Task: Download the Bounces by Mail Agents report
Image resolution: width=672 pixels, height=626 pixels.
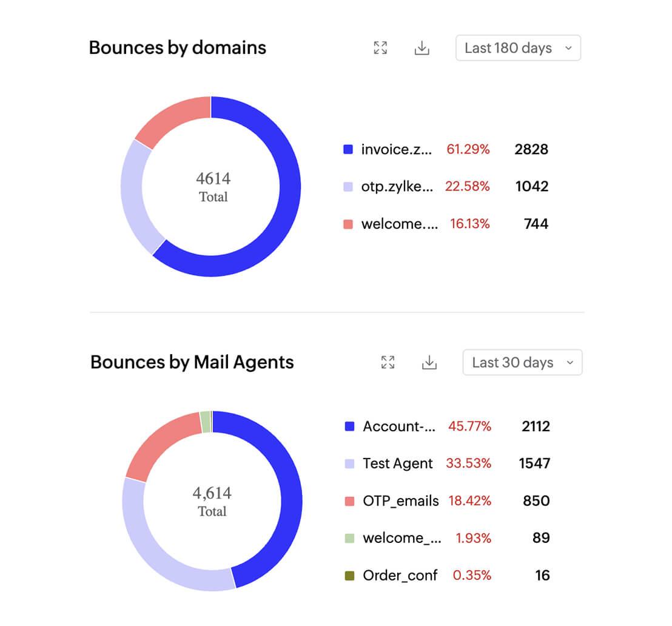Action: click(x=429, y=362)
